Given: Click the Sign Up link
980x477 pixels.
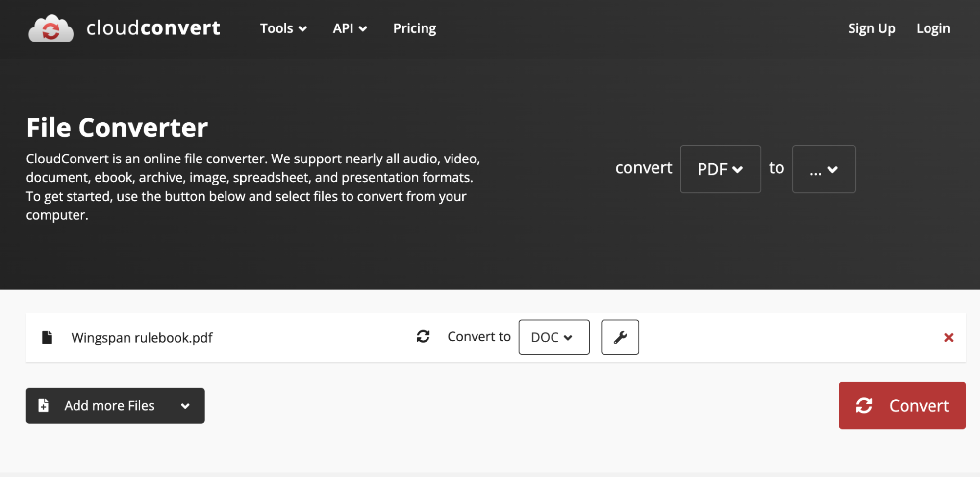Looking at the screenshot, I should (872, 28).
